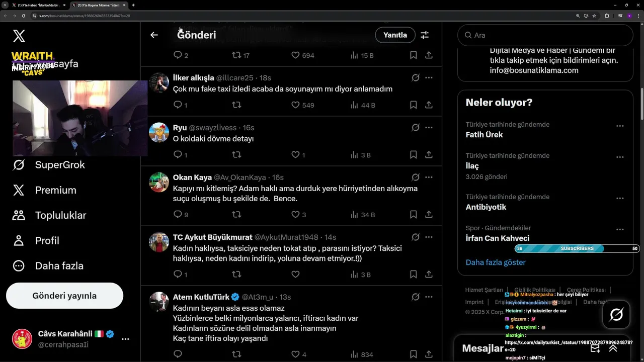Screen dimensions: 644x362
Task: Open Atem KutluTürk's profile picture
Action: pyautogui.click(x=159, y=302)
